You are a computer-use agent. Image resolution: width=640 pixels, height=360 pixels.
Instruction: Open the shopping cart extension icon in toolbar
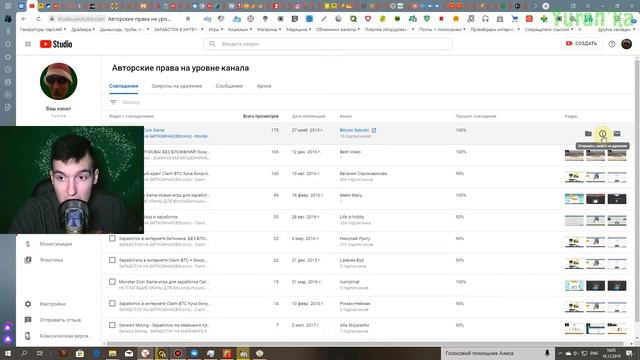(514, 19)
